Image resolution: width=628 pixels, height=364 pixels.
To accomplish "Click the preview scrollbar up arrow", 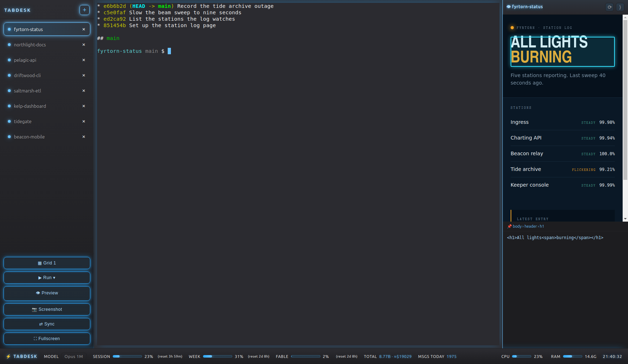I will tap(625, 17).
